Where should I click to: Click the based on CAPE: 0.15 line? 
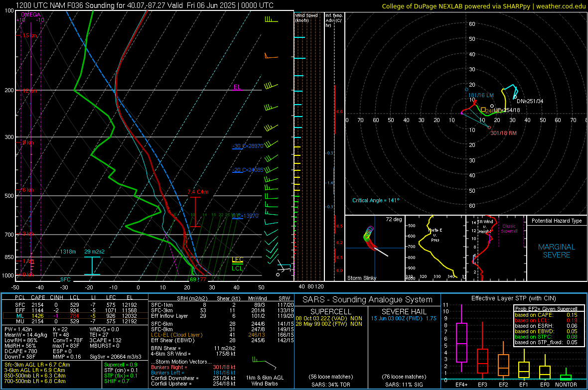546,315
